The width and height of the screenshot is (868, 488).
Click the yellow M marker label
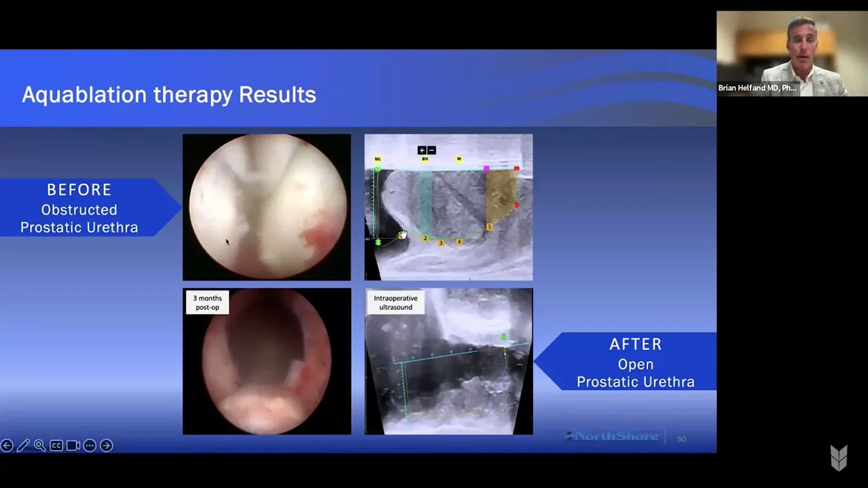tap(459, 159)
